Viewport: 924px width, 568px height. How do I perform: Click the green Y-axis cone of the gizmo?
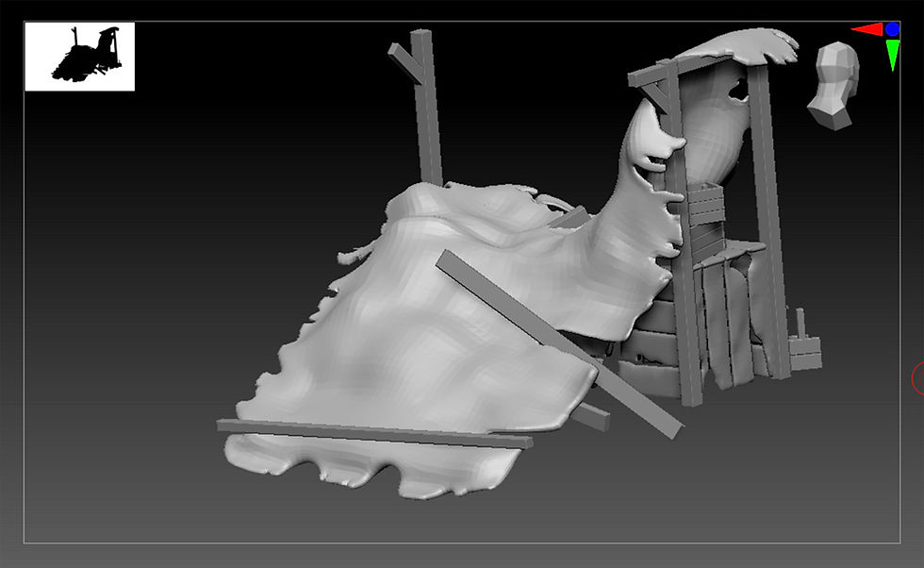pos(893,55)
